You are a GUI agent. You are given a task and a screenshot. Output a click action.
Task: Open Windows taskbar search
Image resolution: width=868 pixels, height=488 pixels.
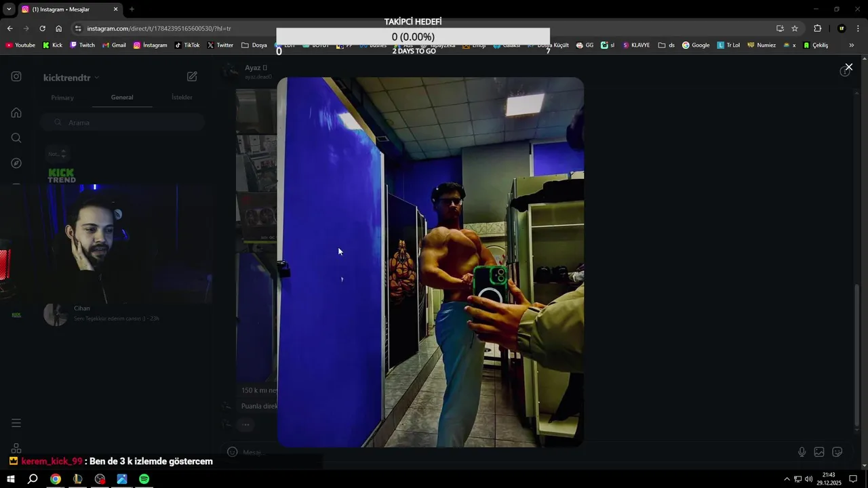point(33,479)
